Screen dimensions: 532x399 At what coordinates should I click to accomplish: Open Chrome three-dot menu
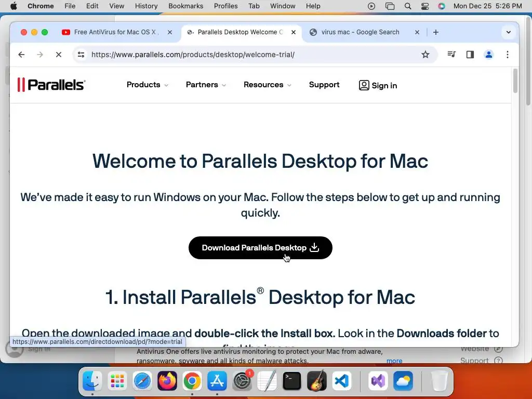tap(507, 55)
